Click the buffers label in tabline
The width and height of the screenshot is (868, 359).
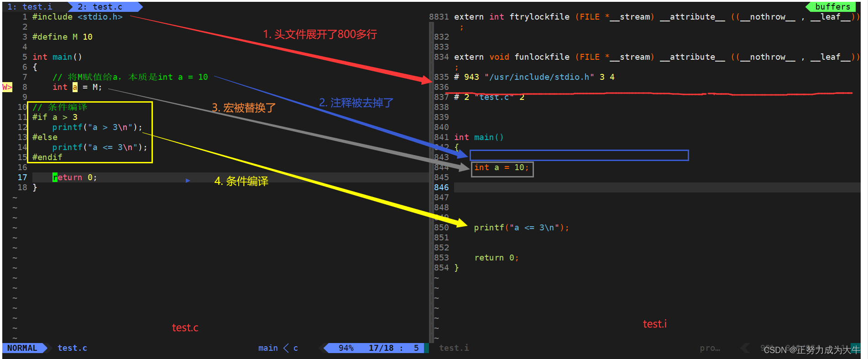[x=832, y=7]
